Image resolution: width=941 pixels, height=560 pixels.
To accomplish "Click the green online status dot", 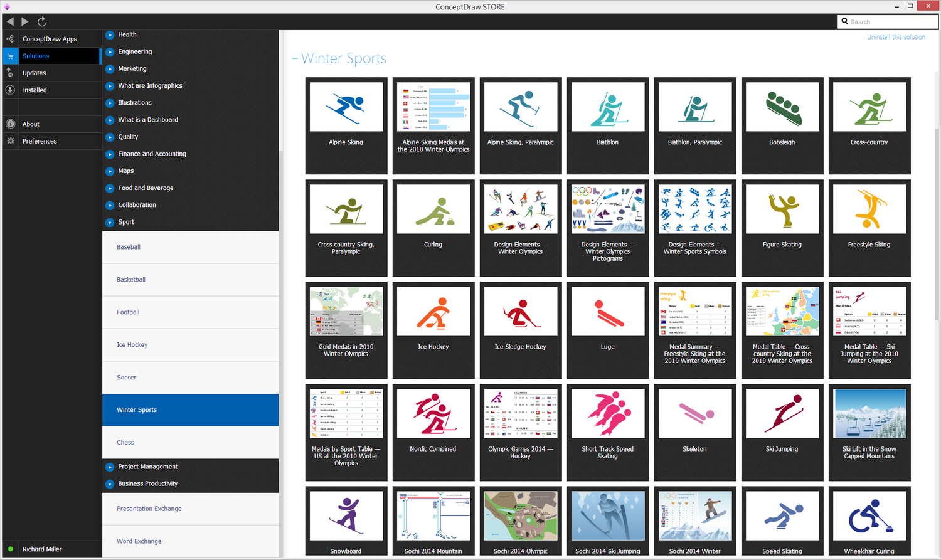I will click(11, 549).
